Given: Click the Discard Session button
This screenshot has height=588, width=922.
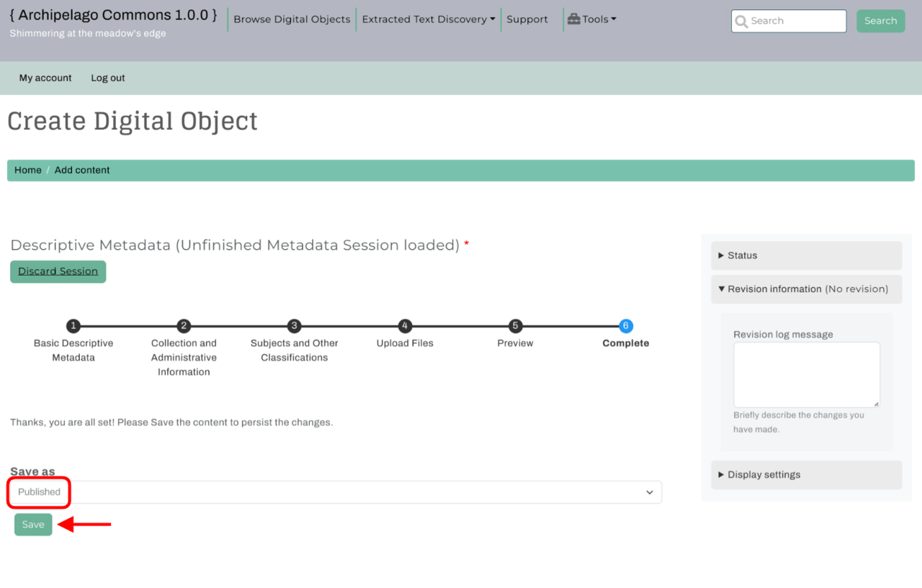Looking at the screenshot, I should coord(58,271).
